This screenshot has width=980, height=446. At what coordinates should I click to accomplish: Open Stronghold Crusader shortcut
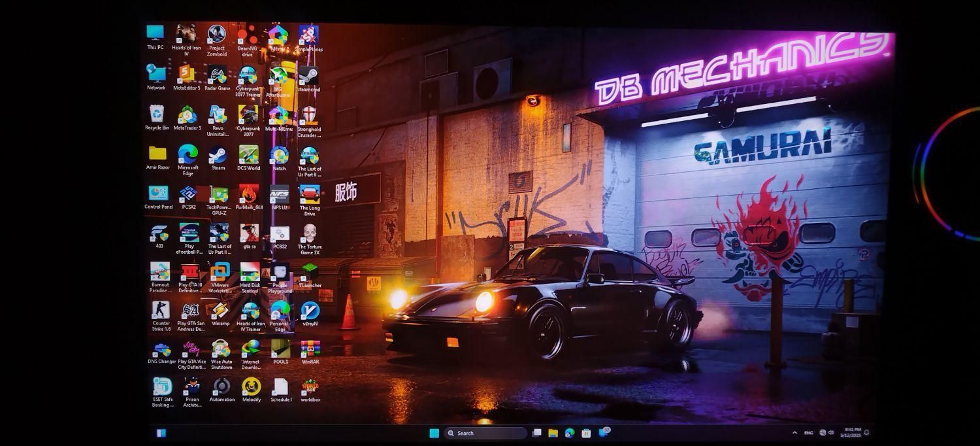coord(309,122)
